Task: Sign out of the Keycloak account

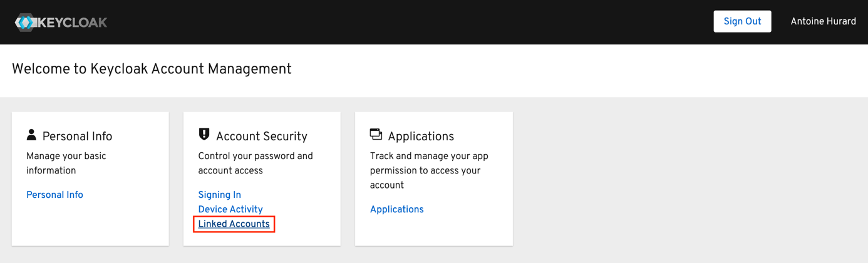Action: (742, 21)
